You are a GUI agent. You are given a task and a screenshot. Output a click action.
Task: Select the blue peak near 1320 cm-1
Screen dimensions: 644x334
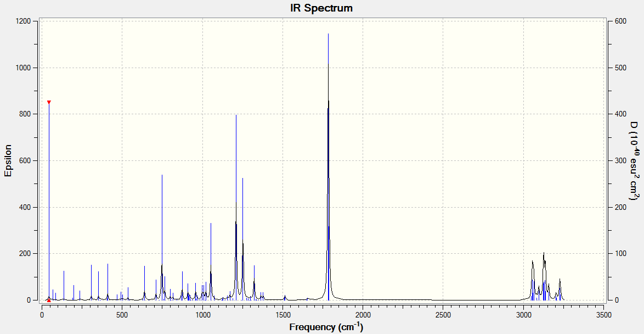tap(254, 283)
